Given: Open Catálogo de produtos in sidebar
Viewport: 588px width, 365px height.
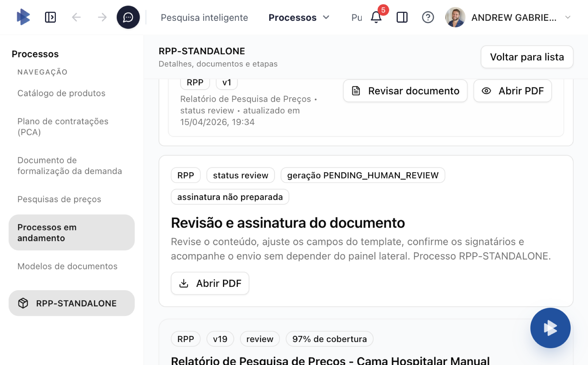Looking at the screenshot, I should coord(61,93).
